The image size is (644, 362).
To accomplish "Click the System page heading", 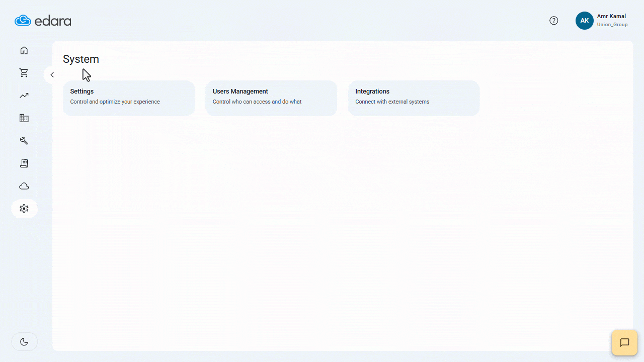I will pyautogui.click(x=81, y=59).
